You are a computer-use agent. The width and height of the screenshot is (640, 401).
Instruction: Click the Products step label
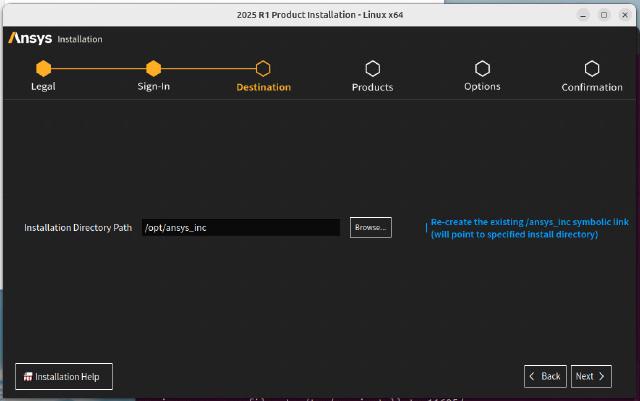click(373, 87)
